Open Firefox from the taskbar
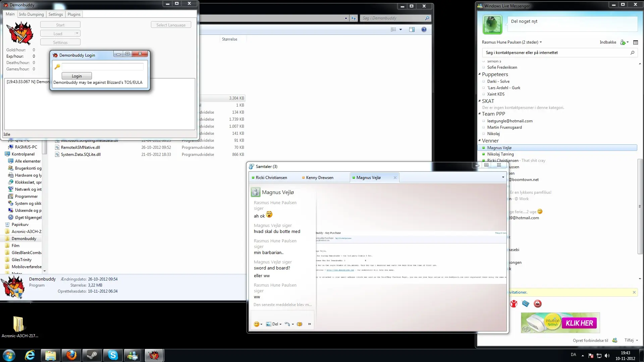The height and width of the screenshot is (362, 644). pyautogui.click(x=71, y=355)
